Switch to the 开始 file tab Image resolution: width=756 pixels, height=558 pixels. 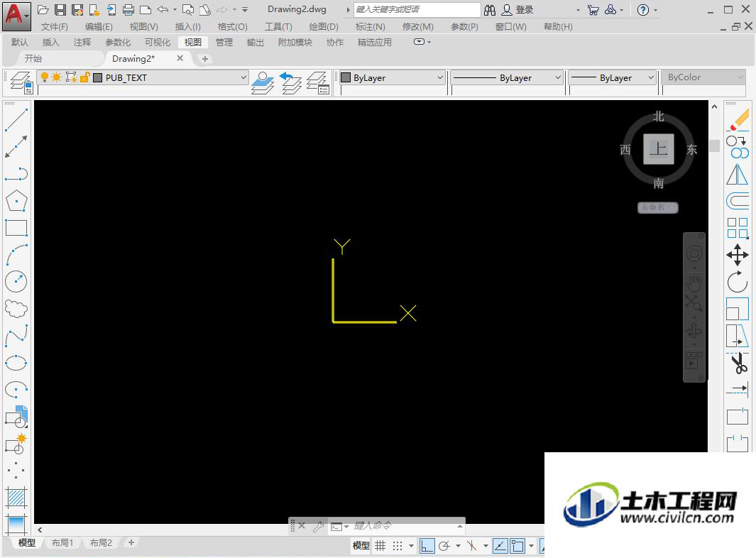pos(33,59)
